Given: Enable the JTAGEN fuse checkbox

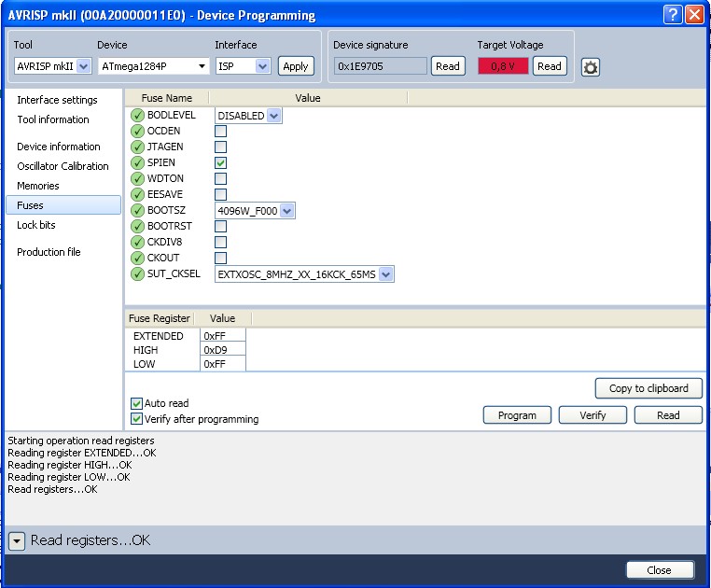Looking at the screenshot, I should point(220,147).
